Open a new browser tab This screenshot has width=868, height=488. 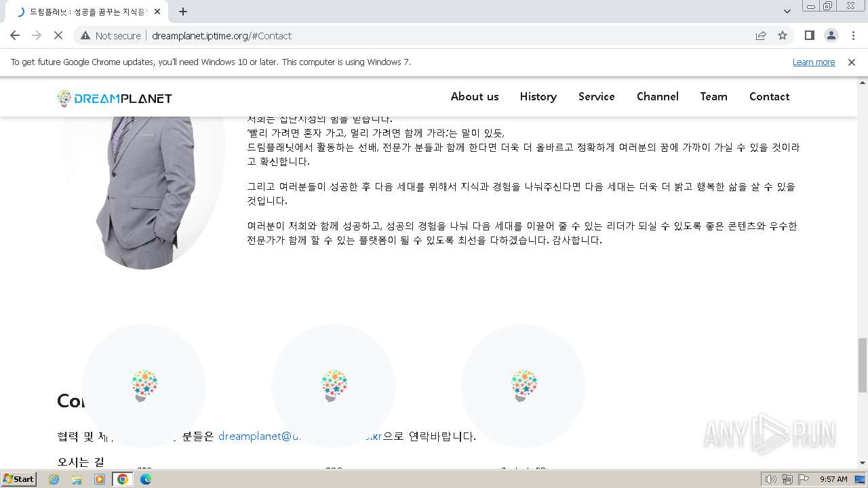(x=182, y=12)
